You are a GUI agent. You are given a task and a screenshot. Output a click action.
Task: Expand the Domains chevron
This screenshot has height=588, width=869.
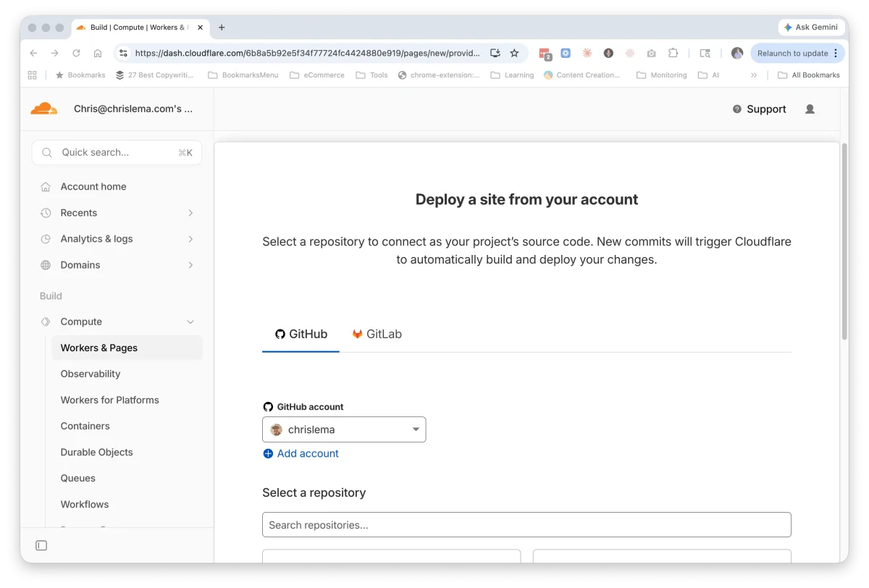click(x=190, y=265)
